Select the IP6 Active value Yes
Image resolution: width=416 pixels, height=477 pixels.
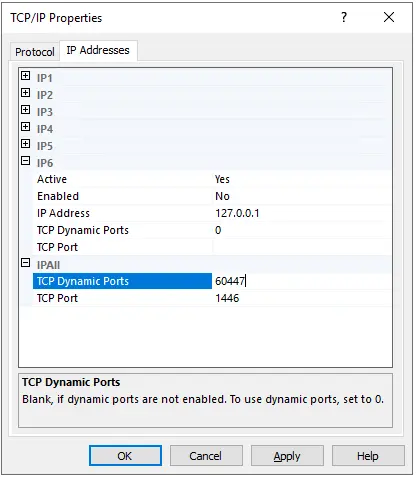[x=302, y=179]
